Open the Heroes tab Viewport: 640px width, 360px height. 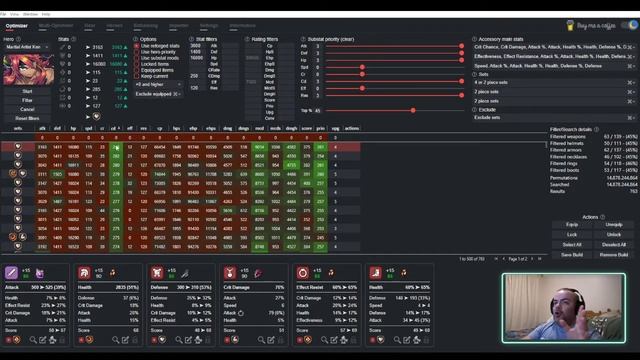pos(114,26)
